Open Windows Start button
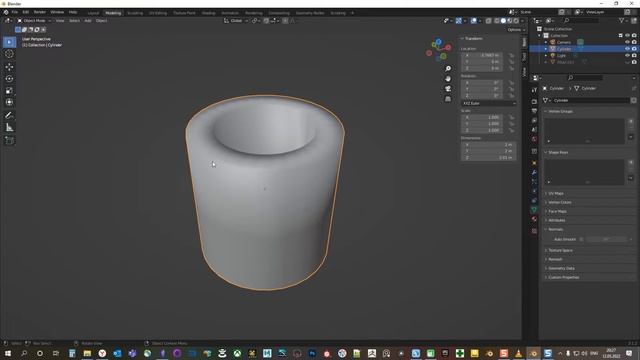Image resolution: width=640 pixels, height=360 pixels. coord(8,353)
